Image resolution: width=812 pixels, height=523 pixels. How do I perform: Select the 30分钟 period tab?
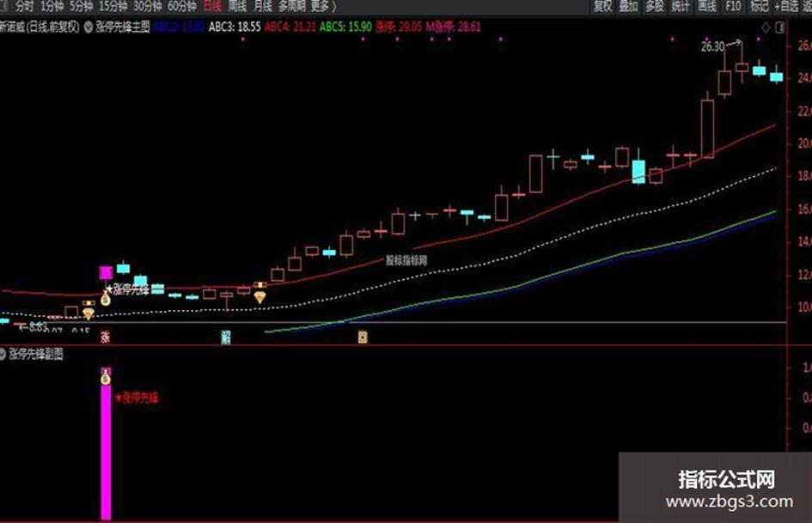click(x=147, y=6)
